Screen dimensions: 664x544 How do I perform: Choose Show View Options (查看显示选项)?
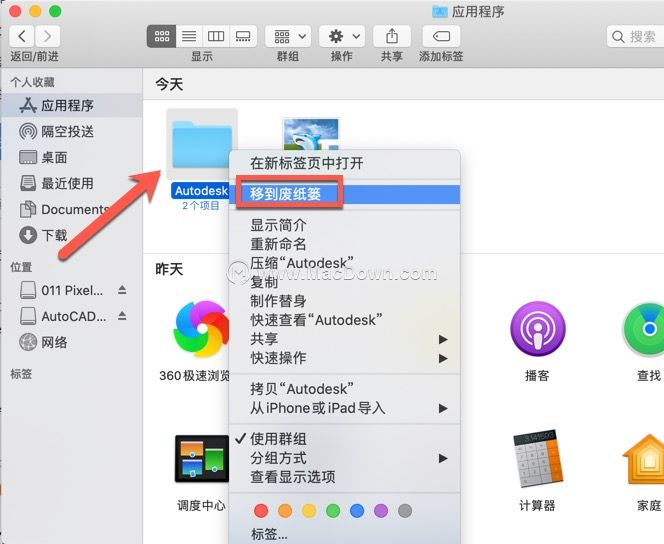pyautogui.click(x=344, y=477)
